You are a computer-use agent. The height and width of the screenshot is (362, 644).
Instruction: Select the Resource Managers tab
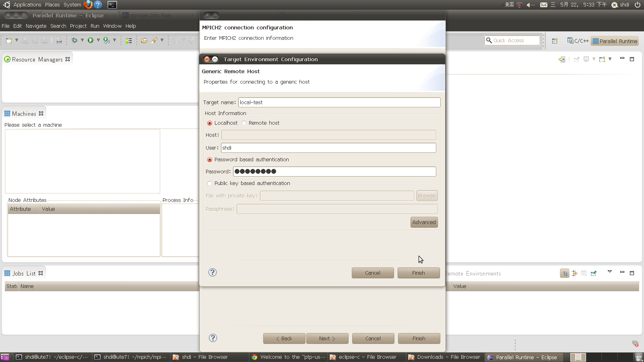tap(37, 59)
